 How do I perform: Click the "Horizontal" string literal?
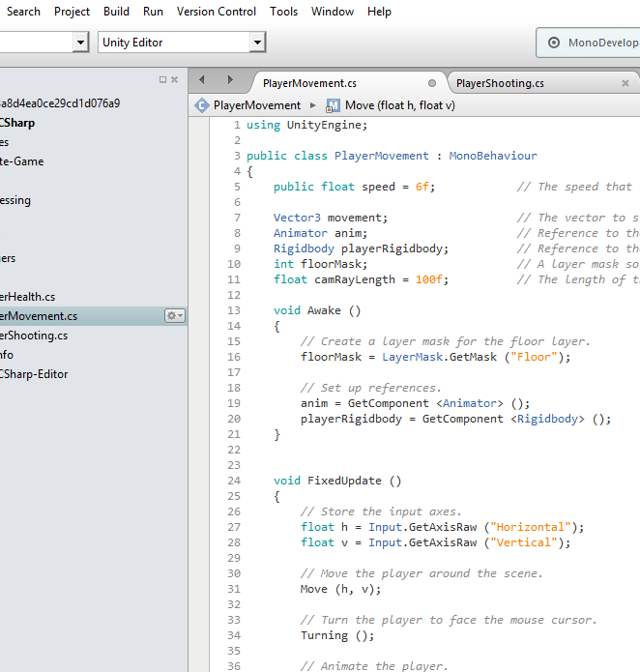[x=531, y=527]
